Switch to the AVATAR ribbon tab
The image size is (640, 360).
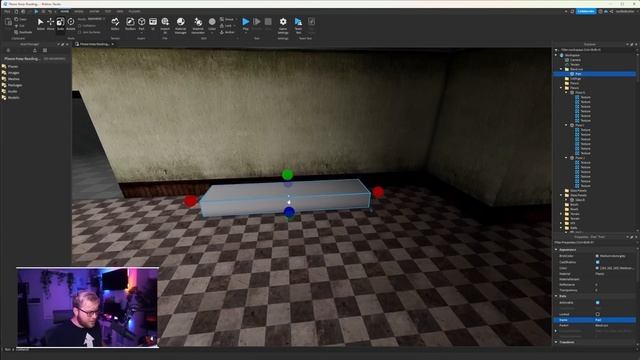(x=94, y=11)
